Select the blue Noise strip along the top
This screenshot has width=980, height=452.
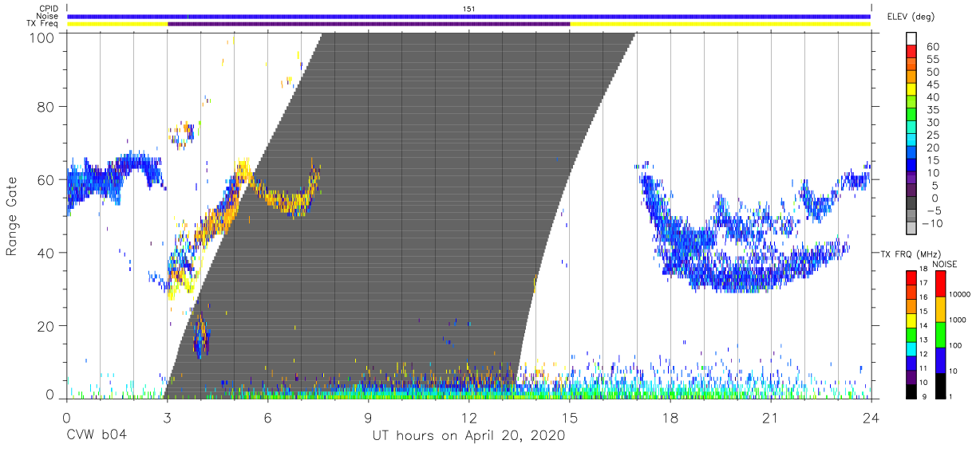pos(469,16)
